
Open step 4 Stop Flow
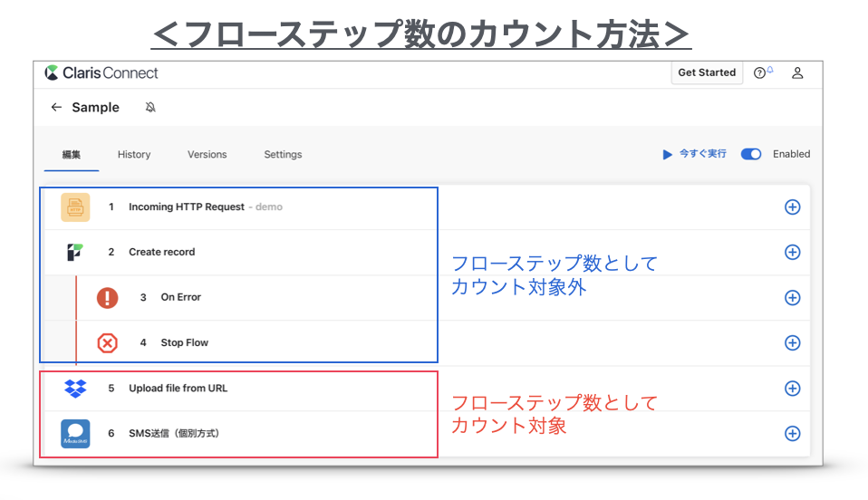point(184,342)
